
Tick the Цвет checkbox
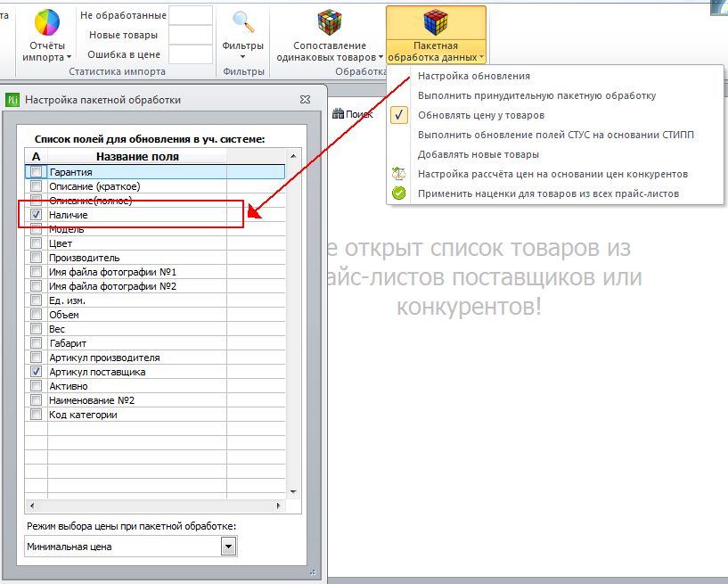(x=36, y=243)
